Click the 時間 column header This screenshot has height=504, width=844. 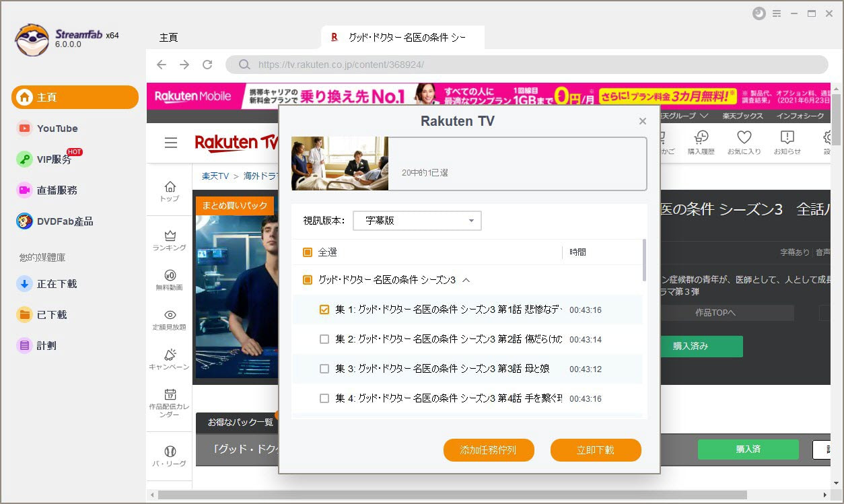pos(577,252)
